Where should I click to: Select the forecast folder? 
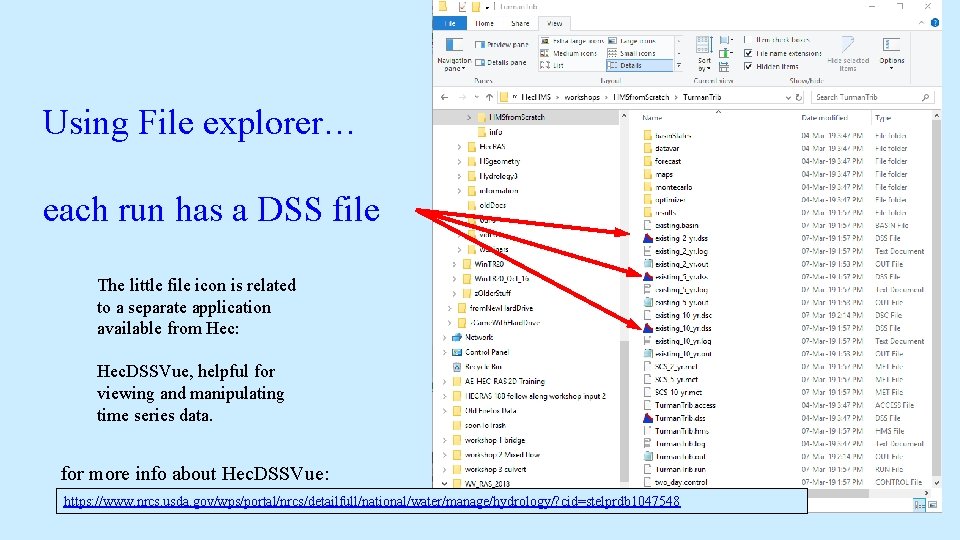tap(662, 161)
